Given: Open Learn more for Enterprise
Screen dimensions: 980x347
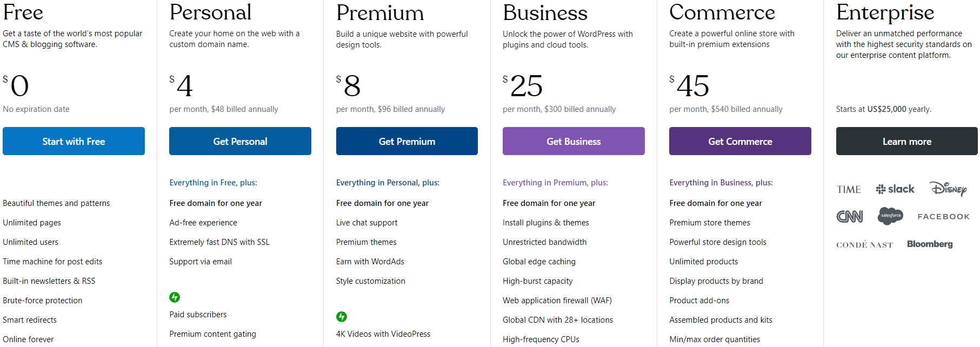Looking at the screenshot, I should pyautogui.click(x=906, y=141).
